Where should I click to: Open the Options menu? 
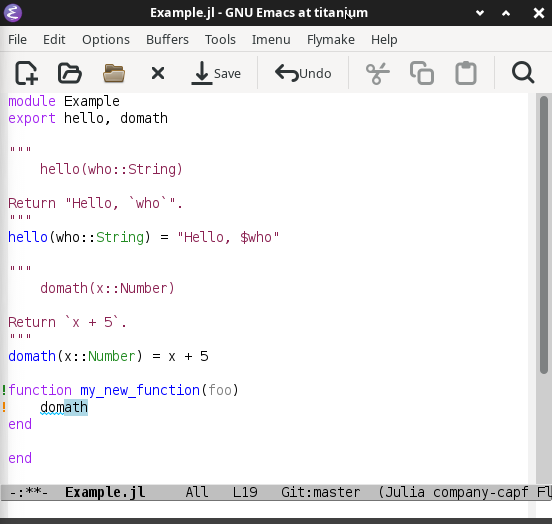[x=106, y=39]
